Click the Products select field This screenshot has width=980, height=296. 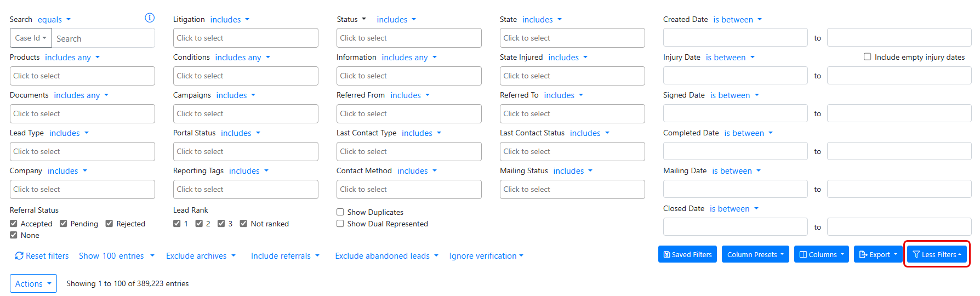pos(82,76)
